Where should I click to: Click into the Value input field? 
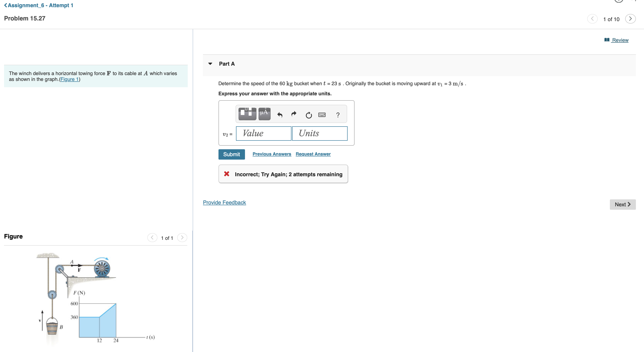click(x=263, y=133)
